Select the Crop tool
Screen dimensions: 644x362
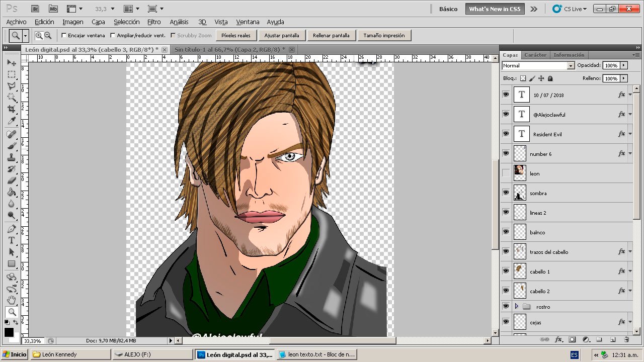pyautogui.click(x=12, y=109)
